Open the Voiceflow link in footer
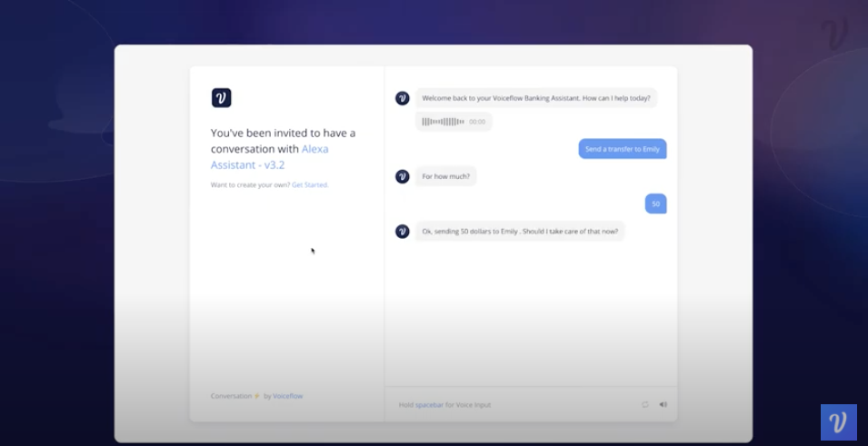This screenshot has height=446, width=868. pos(287,396)
